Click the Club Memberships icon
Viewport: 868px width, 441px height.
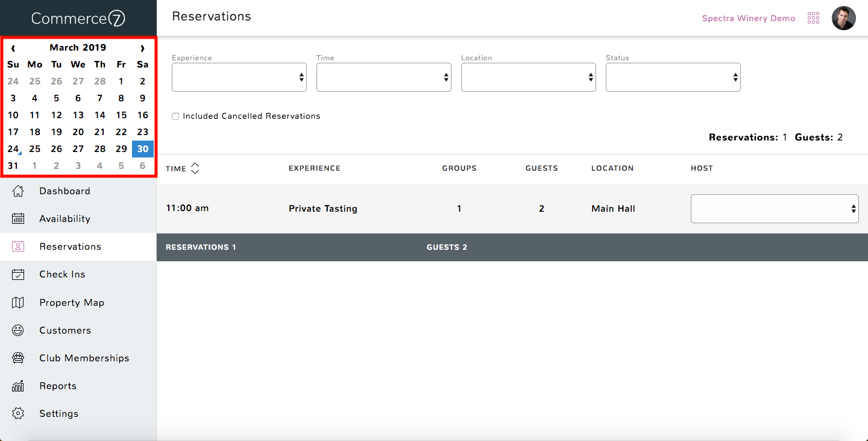(18, 358)
